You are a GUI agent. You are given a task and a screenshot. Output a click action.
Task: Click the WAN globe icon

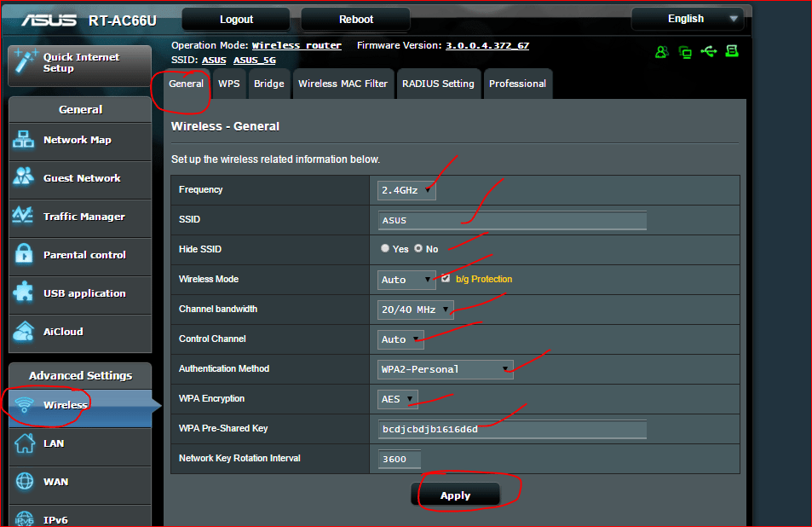(x=25, y=482)
